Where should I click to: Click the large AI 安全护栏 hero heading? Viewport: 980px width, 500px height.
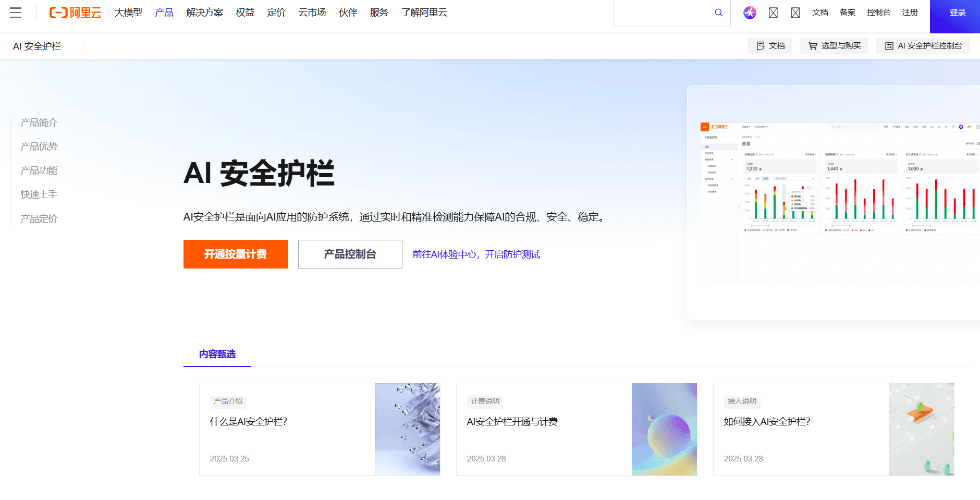[259, 173]
